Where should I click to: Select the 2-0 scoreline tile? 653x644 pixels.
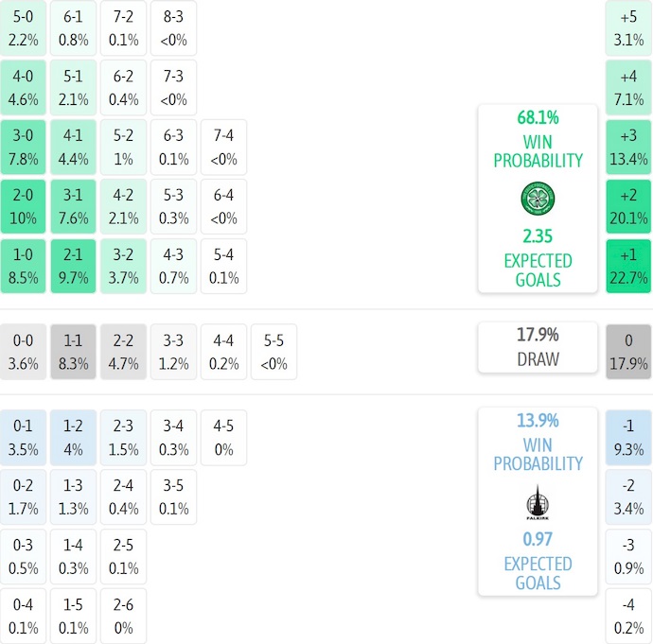click(24, 206)
